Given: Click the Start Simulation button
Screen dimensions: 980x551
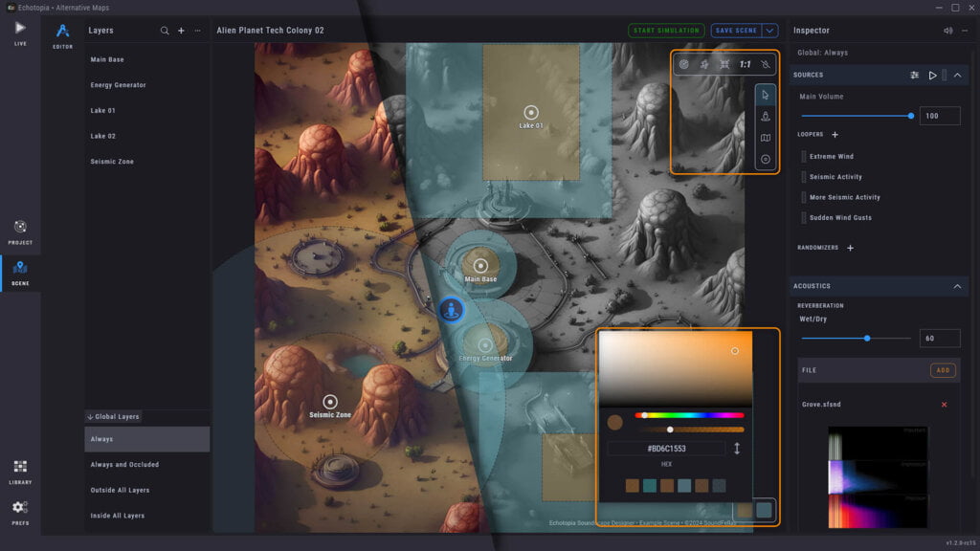Looking at the screenshot, I should pyautogui.click(x=666, y=31).
